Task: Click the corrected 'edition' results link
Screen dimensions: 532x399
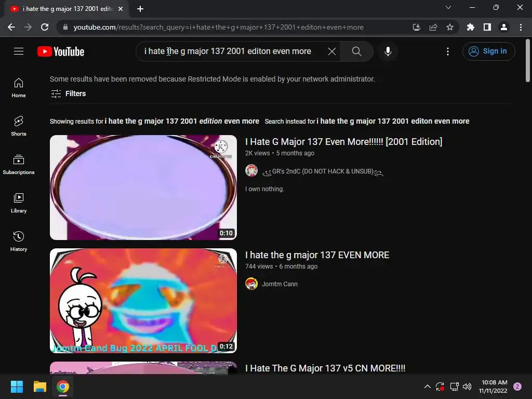Action: (x=182, y=121)
